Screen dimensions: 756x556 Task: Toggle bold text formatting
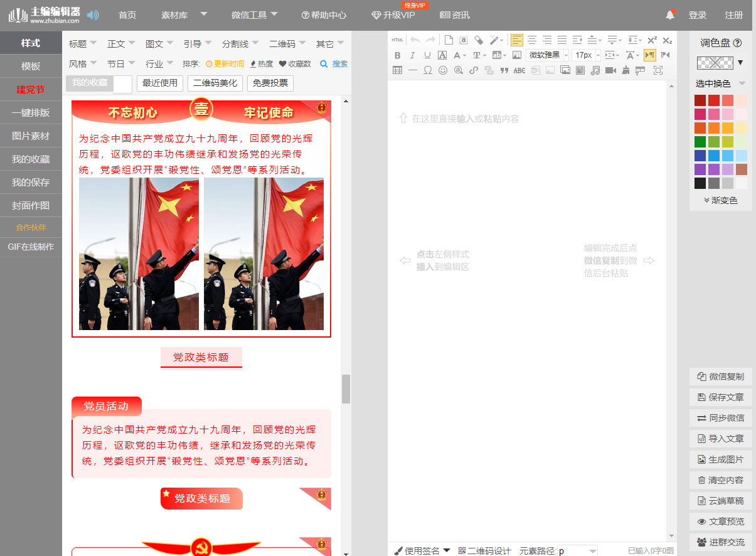[x=398, y=55]
